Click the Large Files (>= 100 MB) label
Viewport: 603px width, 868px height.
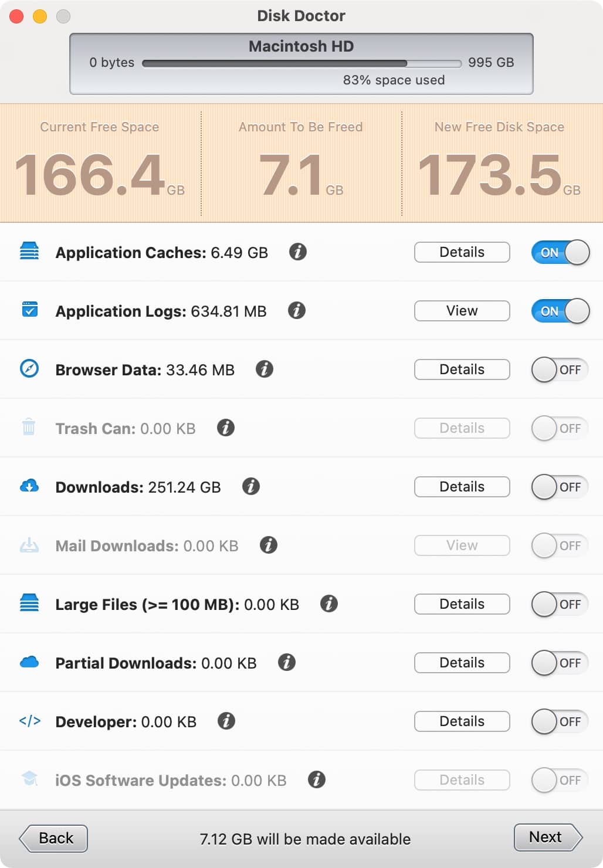[177, 605]
